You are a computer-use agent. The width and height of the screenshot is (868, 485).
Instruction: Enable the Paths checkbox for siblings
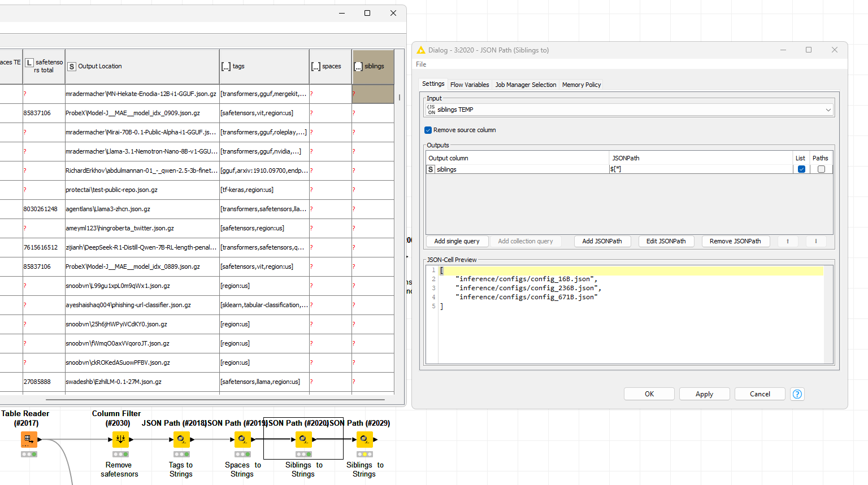(x=821, y=169)
